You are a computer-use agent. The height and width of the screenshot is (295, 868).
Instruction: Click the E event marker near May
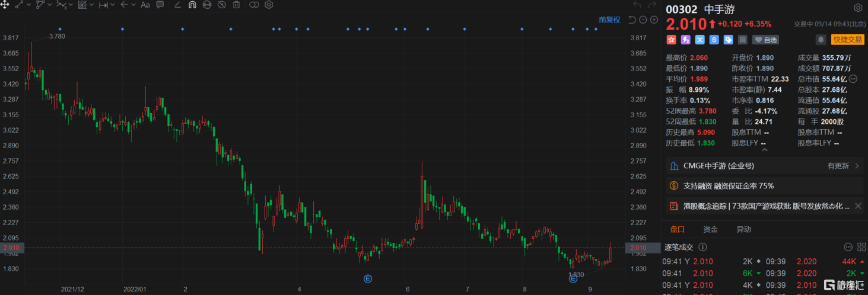(x=368, y=278)
